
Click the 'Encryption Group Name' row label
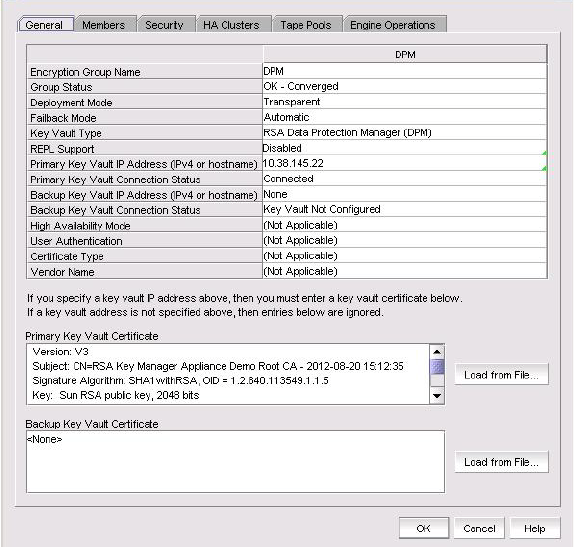pos(85,72)
